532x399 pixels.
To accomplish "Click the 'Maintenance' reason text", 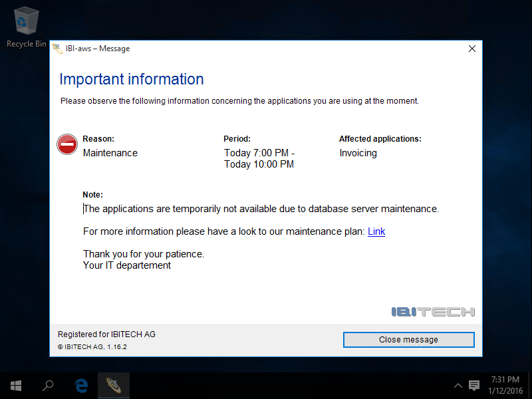I will point(110,153).
